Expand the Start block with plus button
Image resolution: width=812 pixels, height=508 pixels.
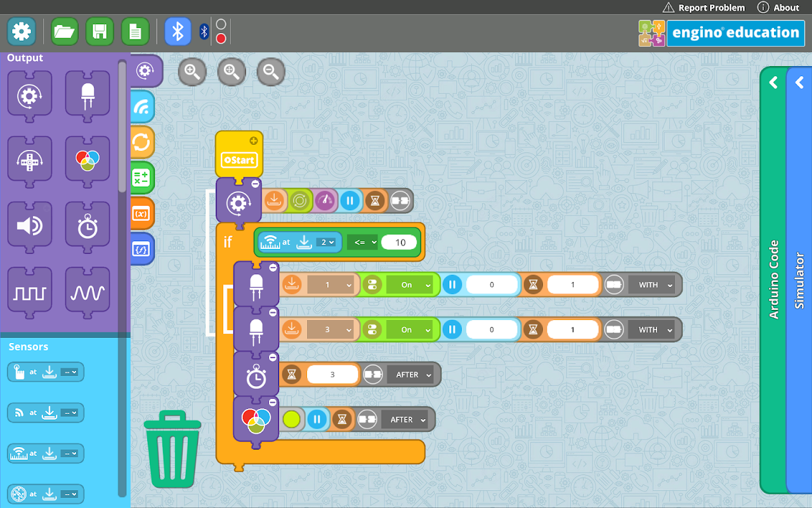(x=254, y=141)
